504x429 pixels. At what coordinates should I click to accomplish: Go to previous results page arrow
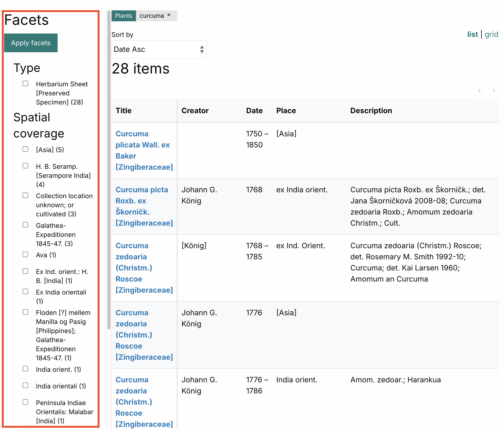[x=479, y=91]
